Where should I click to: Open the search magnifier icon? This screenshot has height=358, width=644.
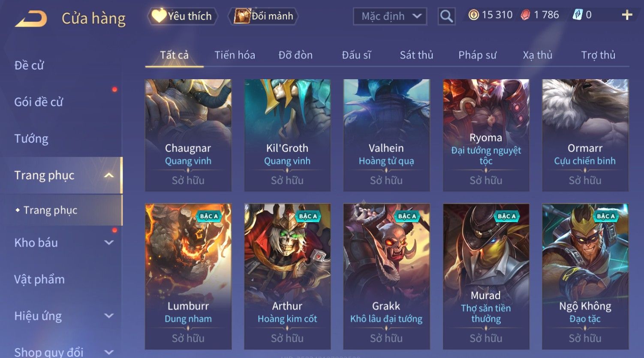446,16
